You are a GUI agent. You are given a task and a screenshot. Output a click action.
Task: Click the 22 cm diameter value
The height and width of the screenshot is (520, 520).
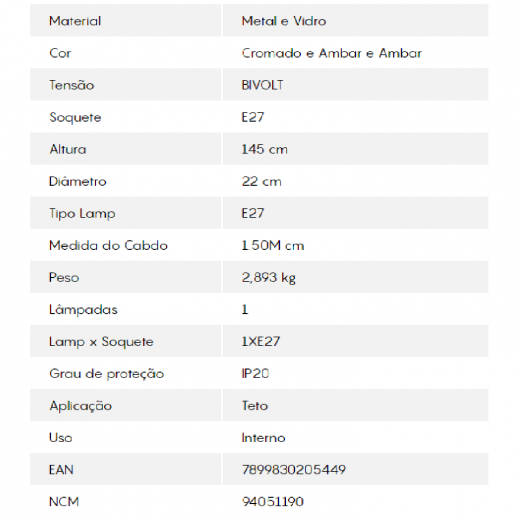(262, 181)
